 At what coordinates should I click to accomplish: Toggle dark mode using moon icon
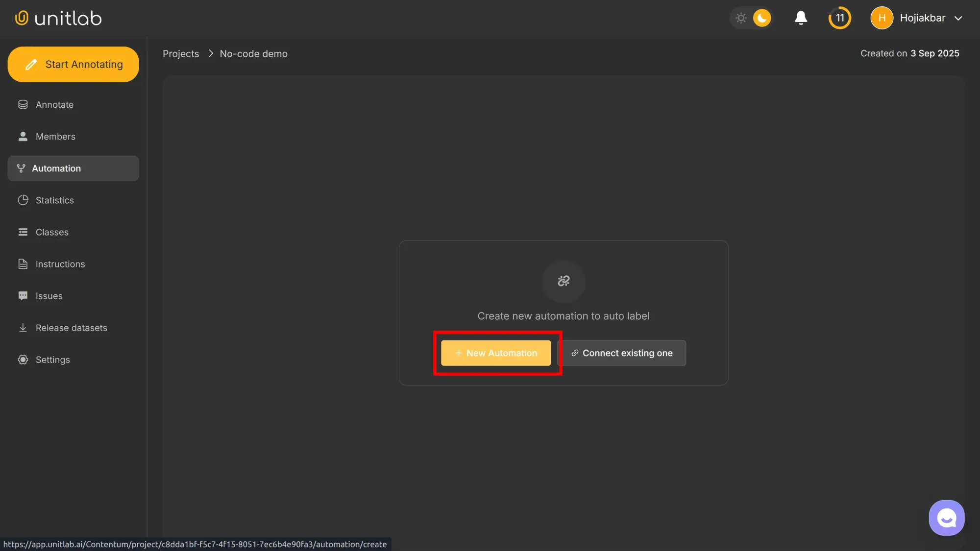(x=761, y=18)
